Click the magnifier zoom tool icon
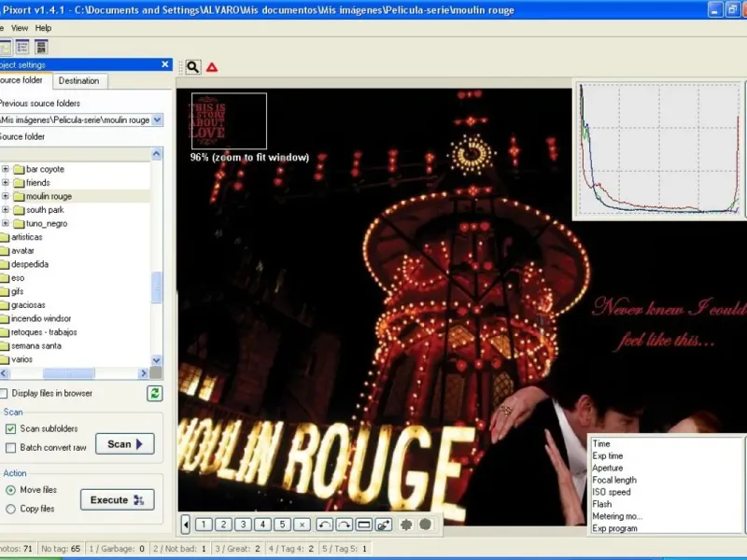The width and height of the screenshot is (747, 560). click(x=192, y=67)
